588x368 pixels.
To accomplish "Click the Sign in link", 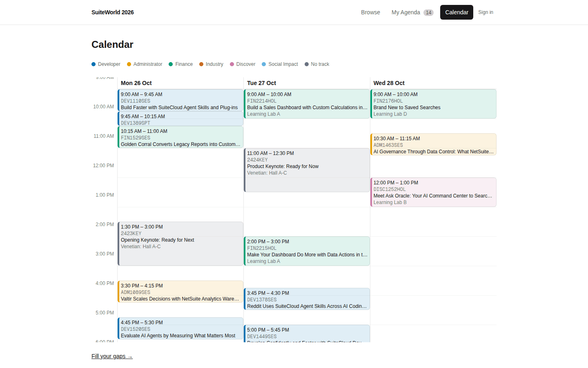I will coord(486,12).
